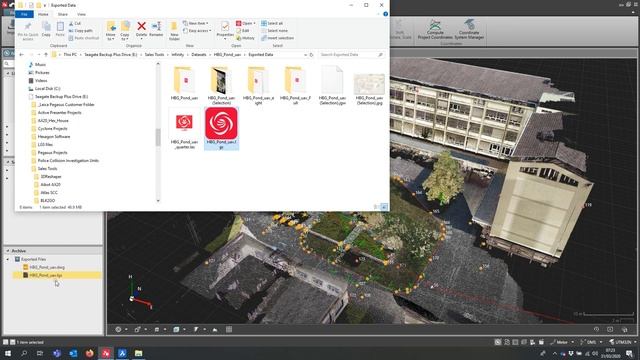The width and height of the screenshot is (640, 360).
Task: Click the Refresh button beside address bar
Action: click(x=311, y=55)
